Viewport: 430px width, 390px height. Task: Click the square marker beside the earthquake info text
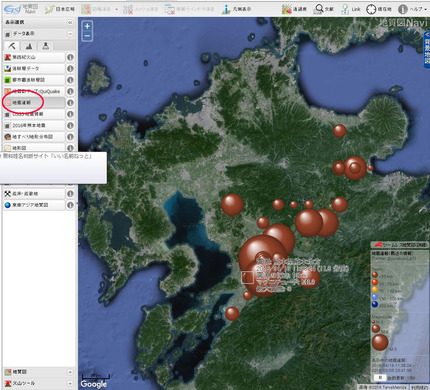click(247, 277)
